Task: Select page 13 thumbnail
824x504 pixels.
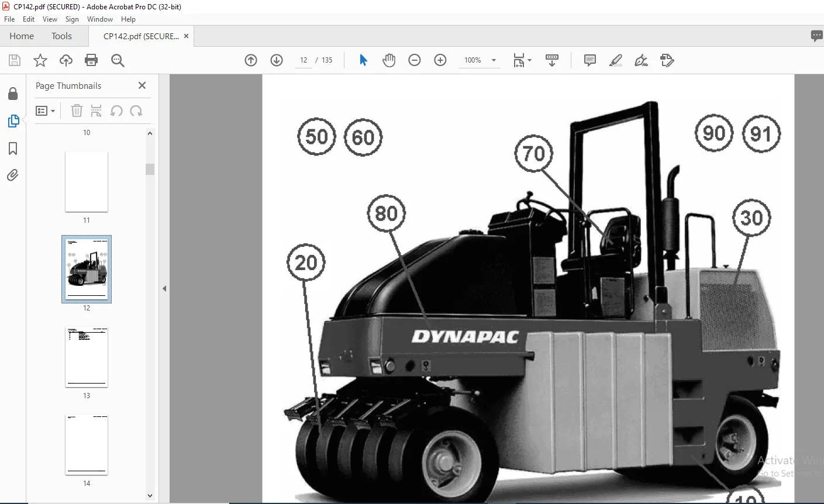Action: coord(87,357)
